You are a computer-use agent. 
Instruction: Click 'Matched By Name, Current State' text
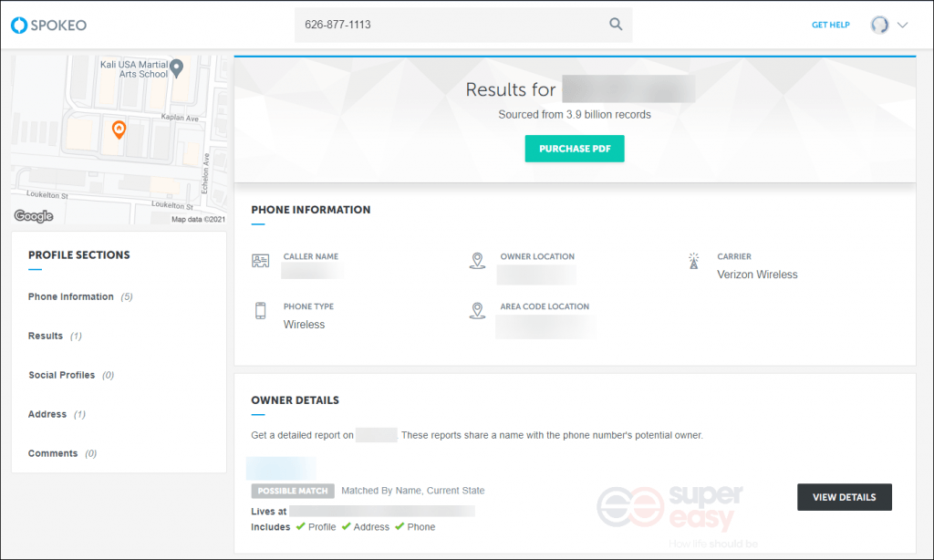413,491
